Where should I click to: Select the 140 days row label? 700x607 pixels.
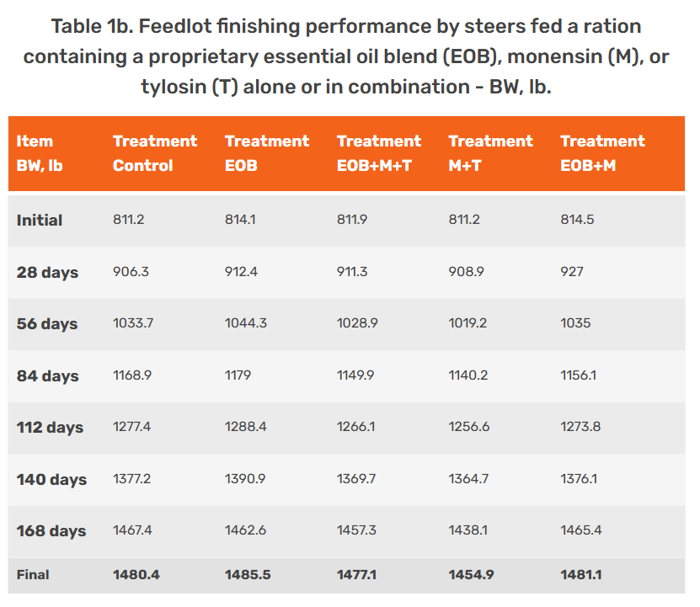click(51, 480)
